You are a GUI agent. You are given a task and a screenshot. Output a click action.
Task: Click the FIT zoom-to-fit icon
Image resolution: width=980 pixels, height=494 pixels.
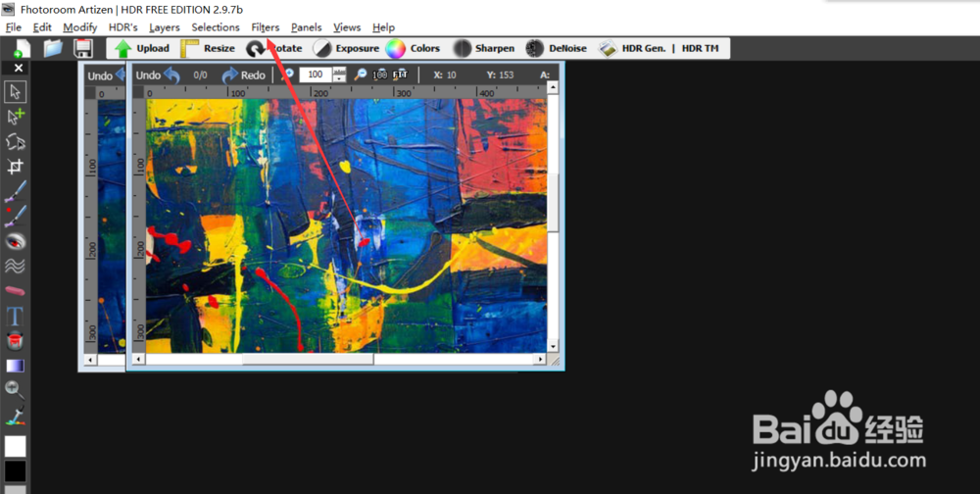click(x=400, y=74)
